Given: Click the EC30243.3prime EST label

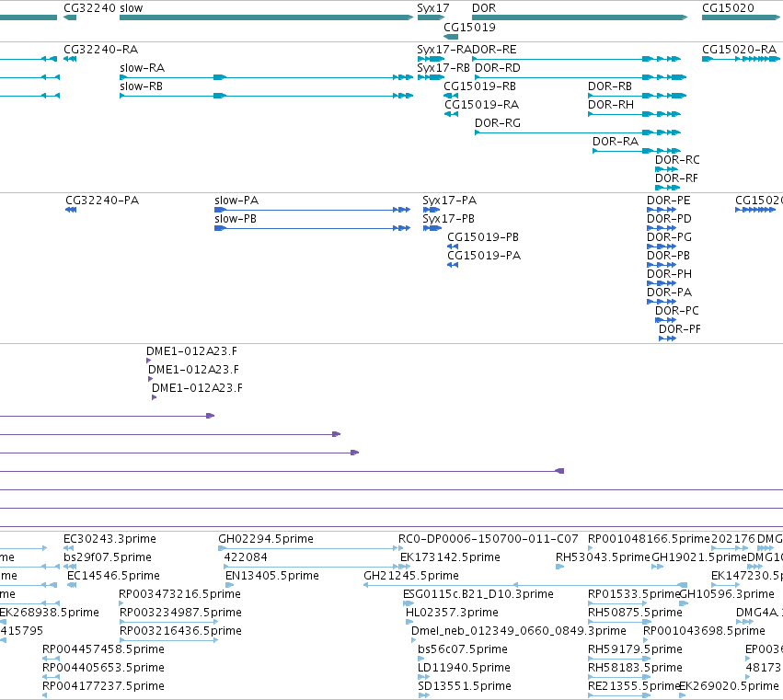Looking at the screenshot, I should [x=109, y=539].
